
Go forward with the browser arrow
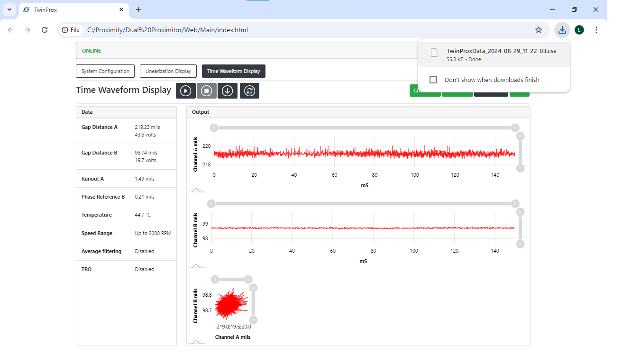(x=27, y=30)
